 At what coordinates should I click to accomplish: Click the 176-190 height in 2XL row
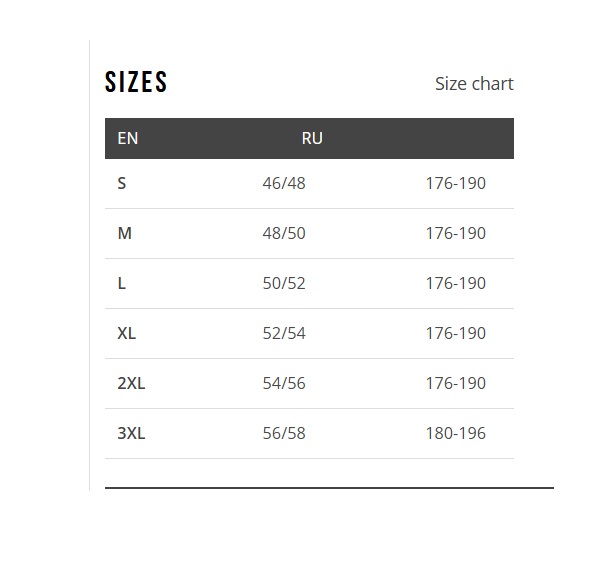(456, 383)
